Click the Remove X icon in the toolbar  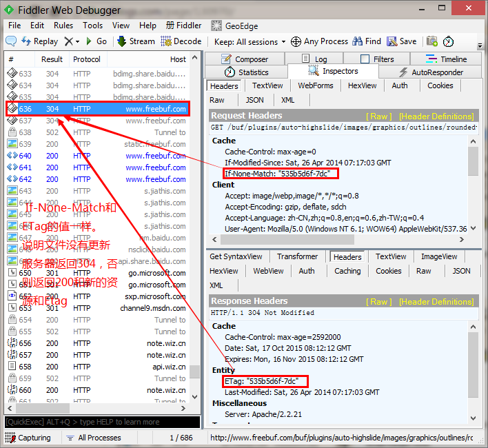click(68, 41)
